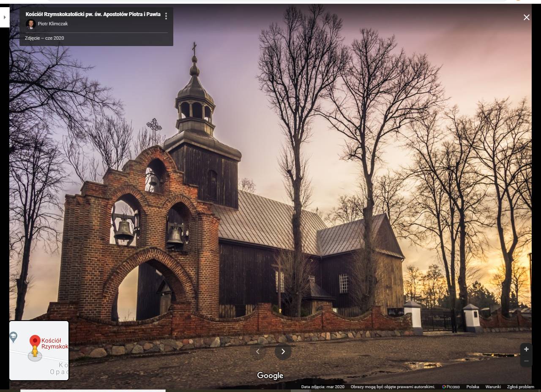The image size is (541, 392).
Task: Zoom out with the minus button
Action: tap(526, 361)
